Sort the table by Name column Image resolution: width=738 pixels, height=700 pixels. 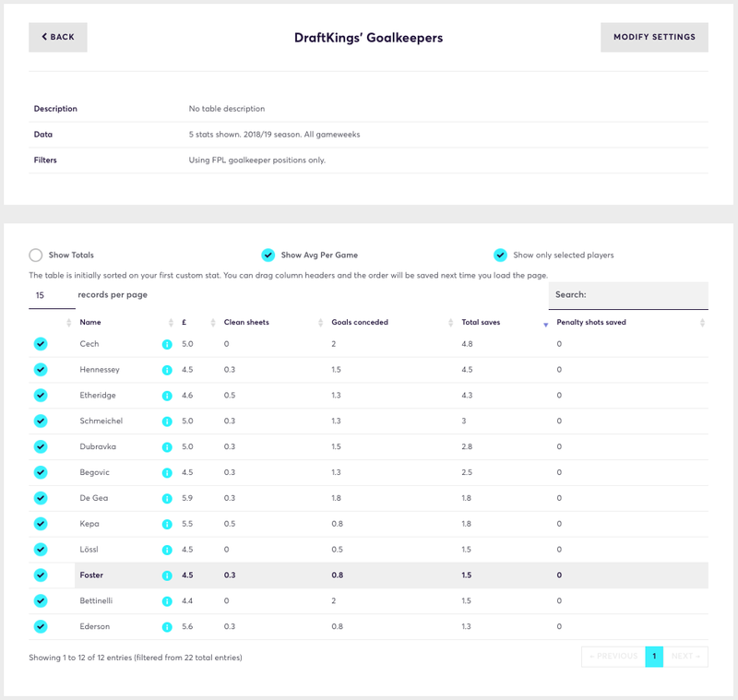tap(90, 322)
